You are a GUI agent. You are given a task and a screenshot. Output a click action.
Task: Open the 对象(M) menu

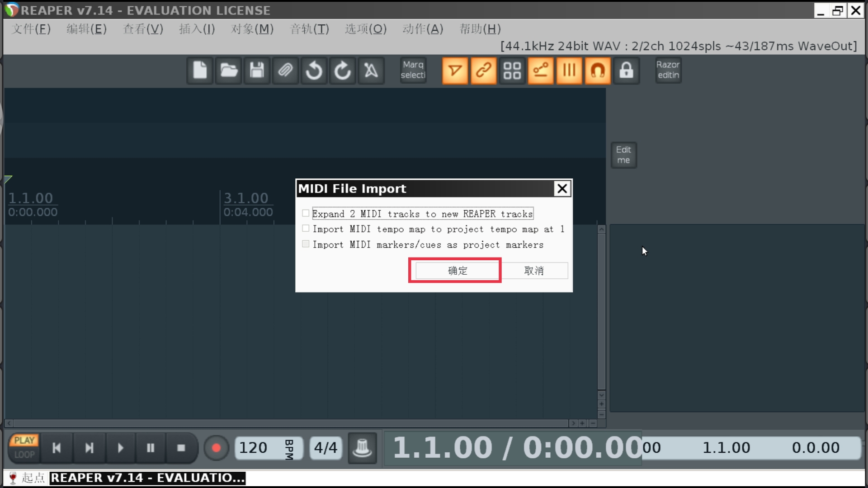coord(252,29)
